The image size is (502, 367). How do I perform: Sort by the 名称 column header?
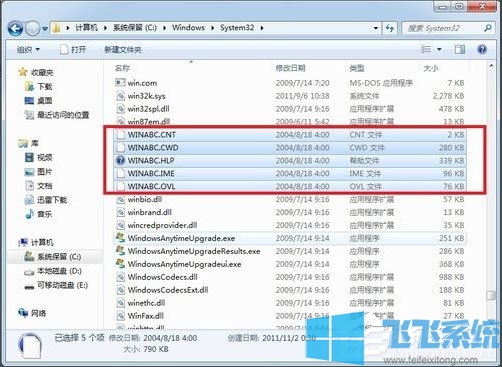click(x=122, y=68)
